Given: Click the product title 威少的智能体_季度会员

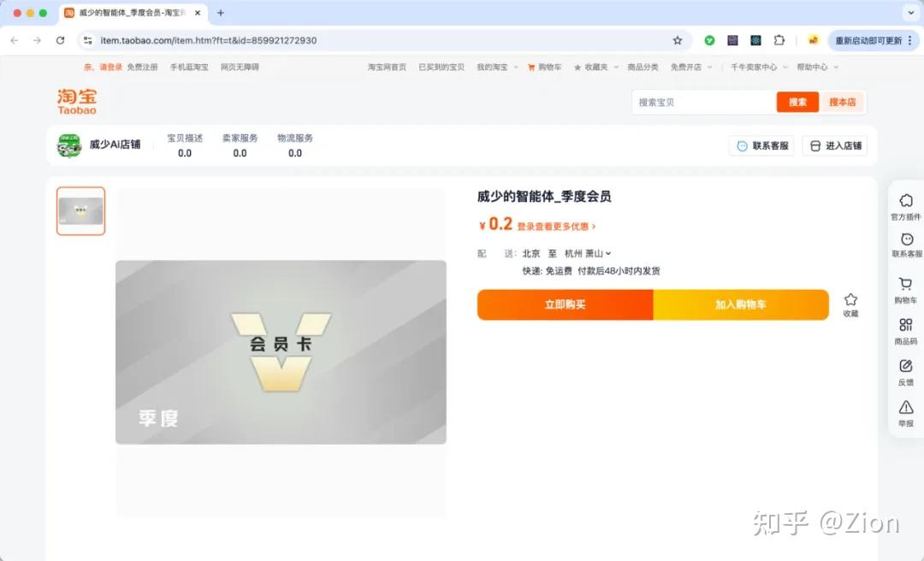Looking at the screenshot, I should pyautogui.click(x=544, y=196).
